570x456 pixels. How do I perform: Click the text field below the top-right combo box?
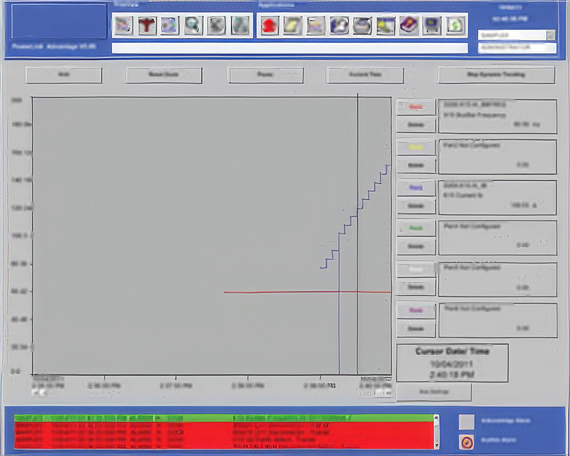517,48
